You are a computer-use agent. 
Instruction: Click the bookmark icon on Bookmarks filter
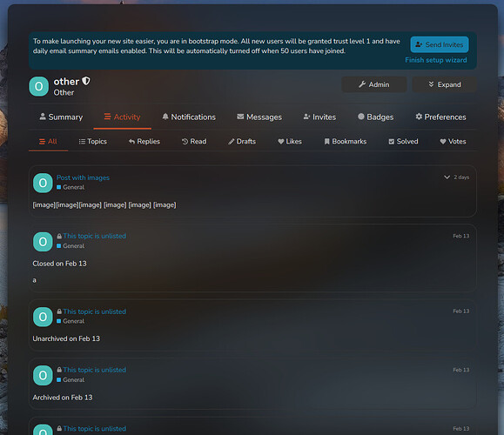[327, 141]
